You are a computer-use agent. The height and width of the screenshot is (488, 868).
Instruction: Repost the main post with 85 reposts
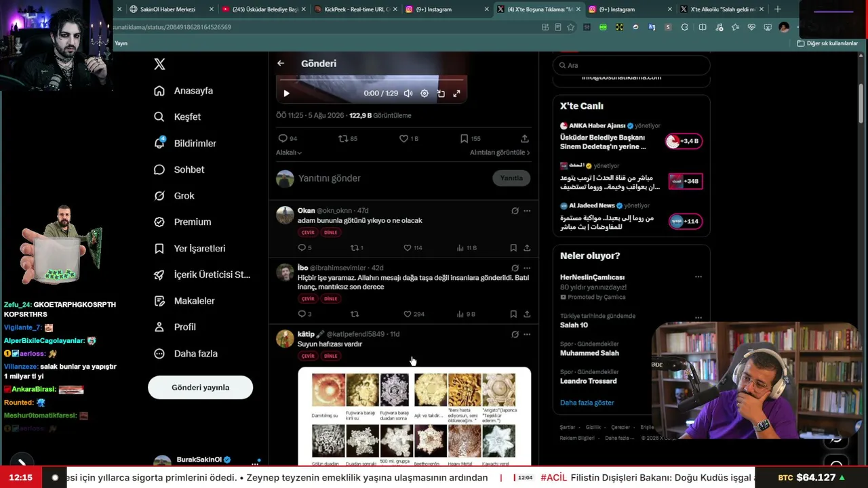pos(348,138)
